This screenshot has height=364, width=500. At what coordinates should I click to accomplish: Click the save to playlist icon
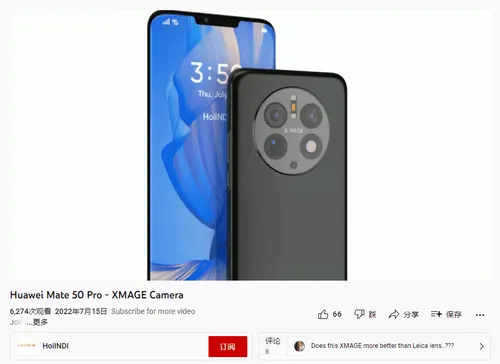436,314
